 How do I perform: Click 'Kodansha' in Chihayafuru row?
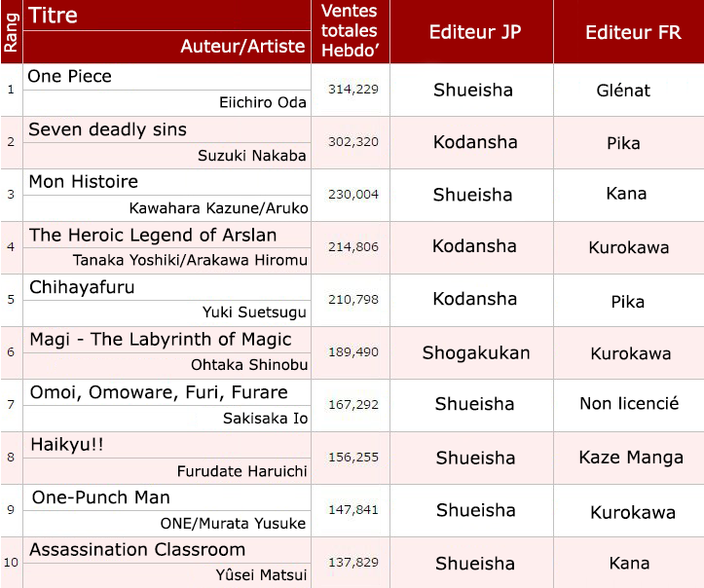tap(474, 299)
